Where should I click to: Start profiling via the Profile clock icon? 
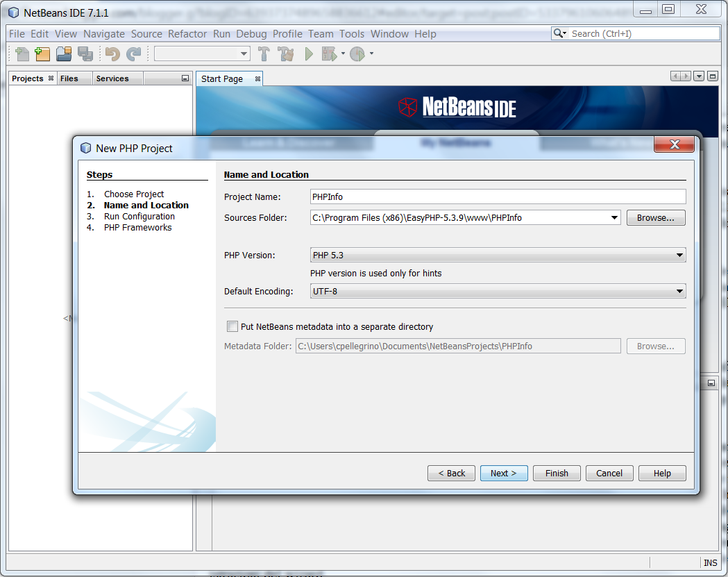(x=356, y=53)
